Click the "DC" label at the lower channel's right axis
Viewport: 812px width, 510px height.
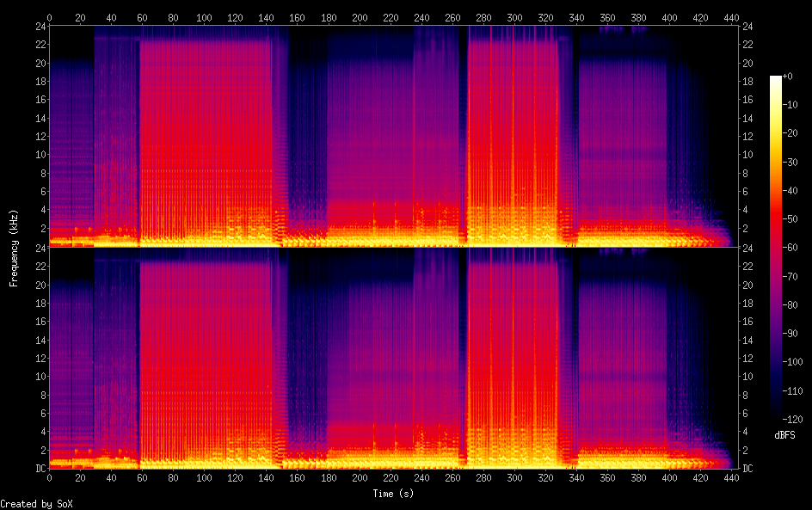747,469
